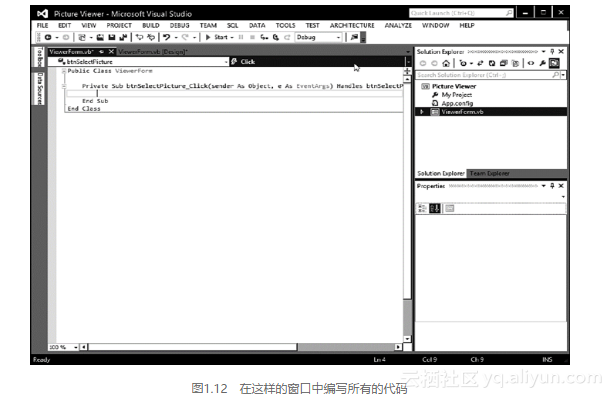Click the Find in Files toolbar icon
The width and height of the screenshot is (613, 399).
pyautogui.click(x=354, y=37)
